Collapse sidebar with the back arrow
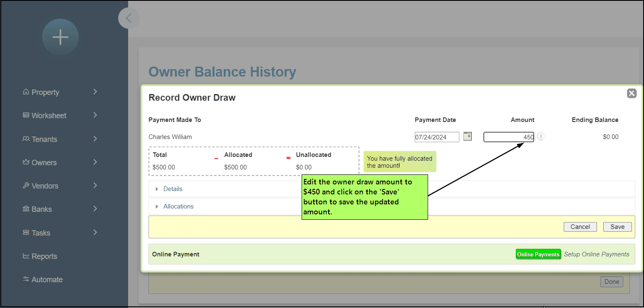644x308 pixels. (x=129, y=18)
